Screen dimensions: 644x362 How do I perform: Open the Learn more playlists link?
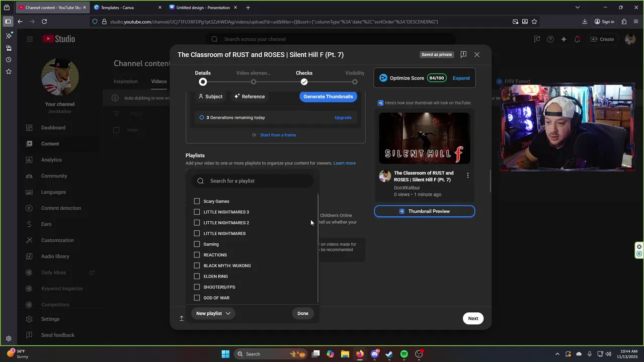pyautogui.click(x=345, y=163)
